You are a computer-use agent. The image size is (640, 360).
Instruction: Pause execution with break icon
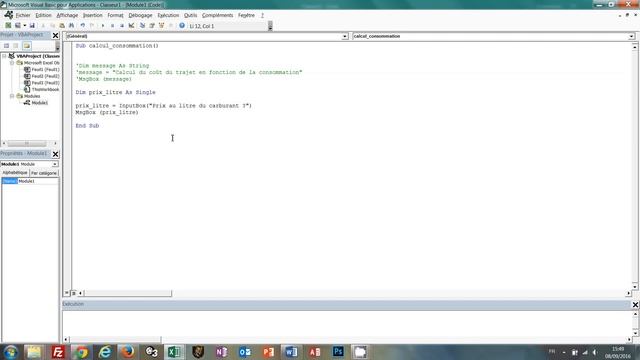pyautogui.click(x=112, y=25)
